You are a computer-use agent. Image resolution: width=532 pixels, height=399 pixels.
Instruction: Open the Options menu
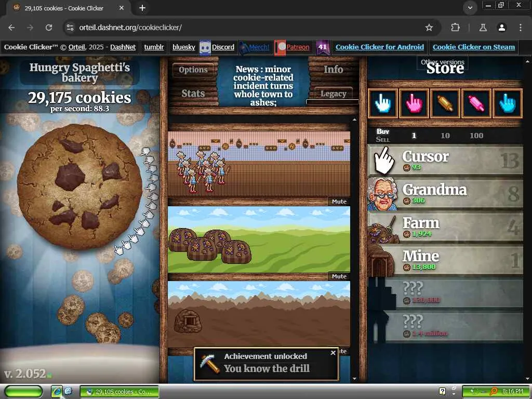coord(193,70)
